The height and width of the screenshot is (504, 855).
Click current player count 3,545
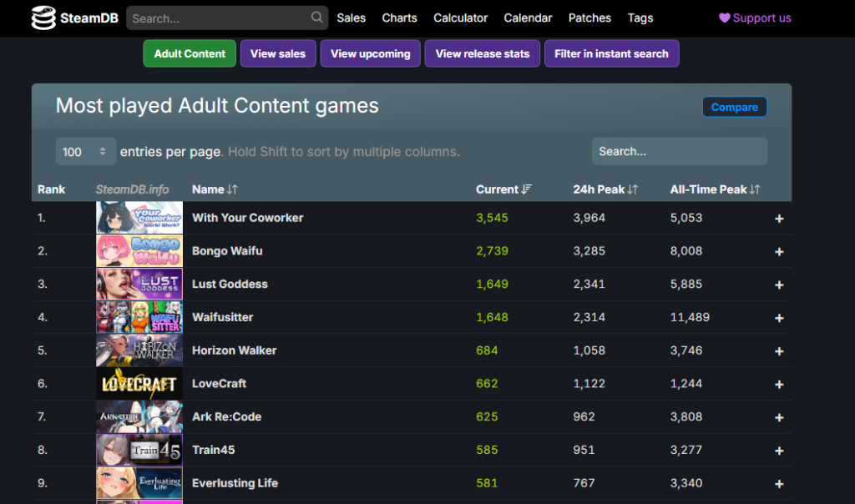492,218
